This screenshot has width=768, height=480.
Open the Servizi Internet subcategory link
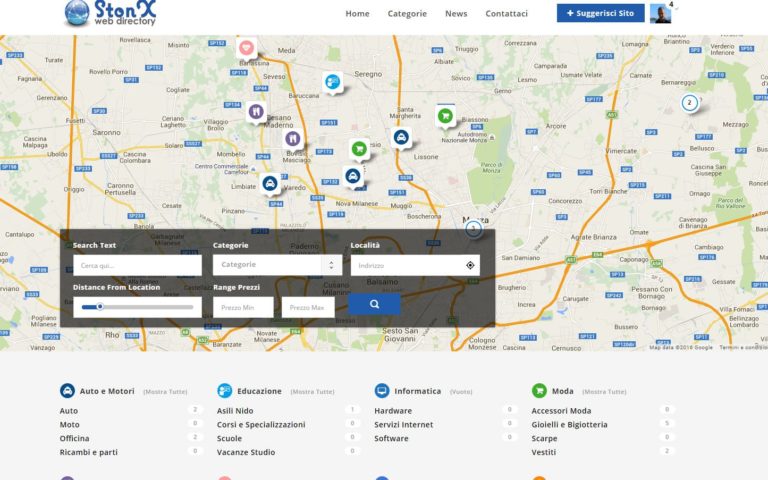(x=404, y=424)
